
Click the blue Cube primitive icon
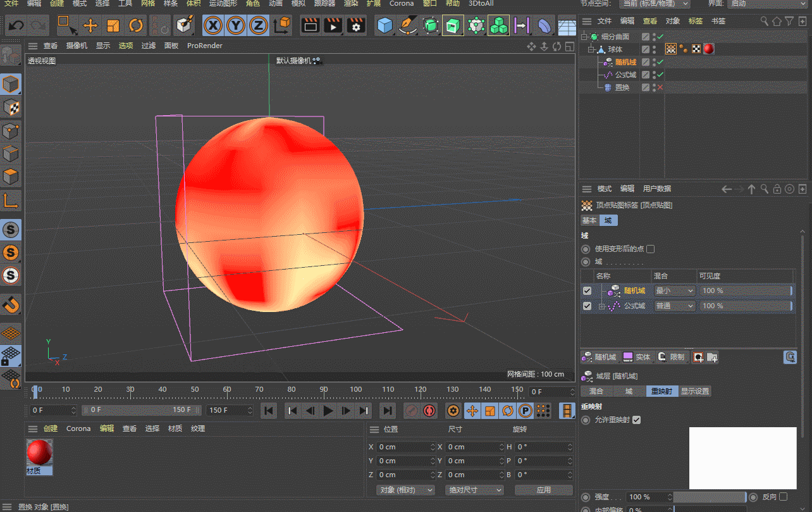point(384,26)
